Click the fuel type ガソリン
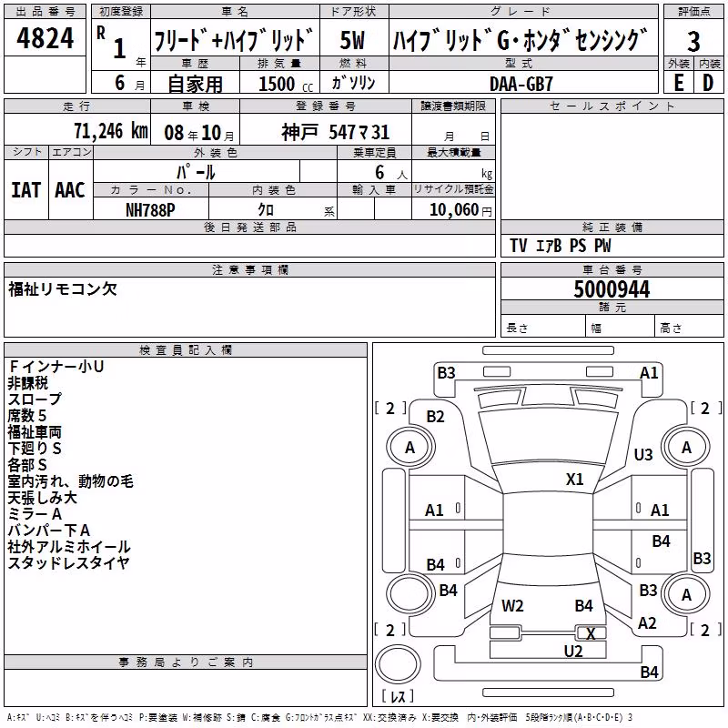Screen dimensions: 728x728 coord(353,83)
